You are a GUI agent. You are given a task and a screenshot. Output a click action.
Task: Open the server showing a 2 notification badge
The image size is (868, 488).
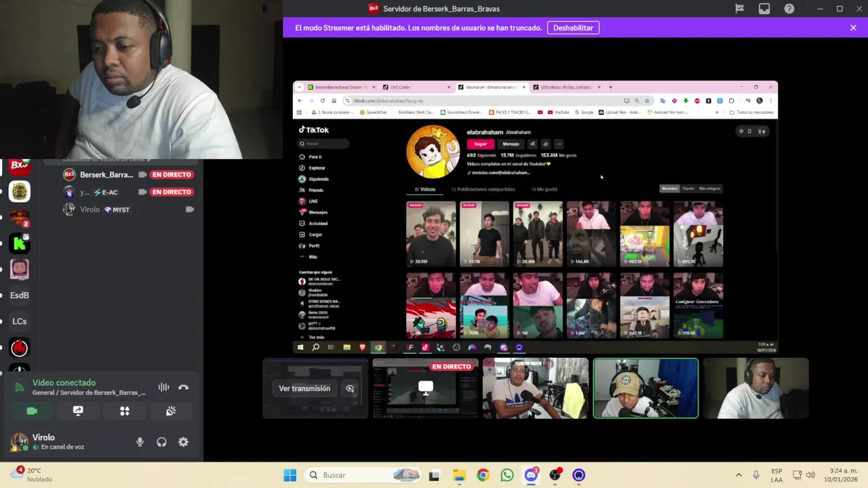[x=20, y=218]
